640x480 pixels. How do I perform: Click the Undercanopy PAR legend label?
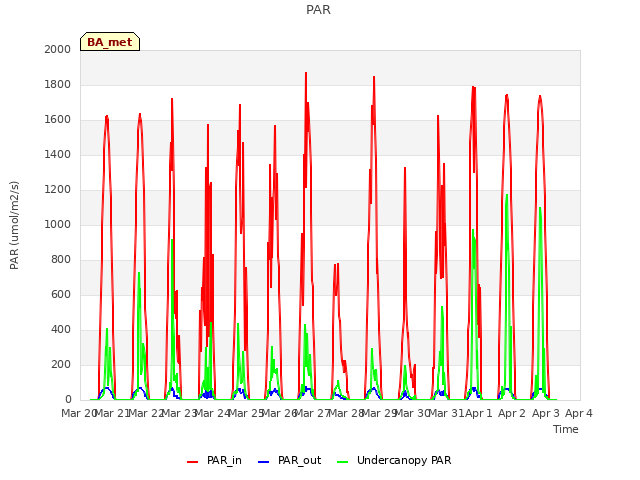(x=404, y=460)
